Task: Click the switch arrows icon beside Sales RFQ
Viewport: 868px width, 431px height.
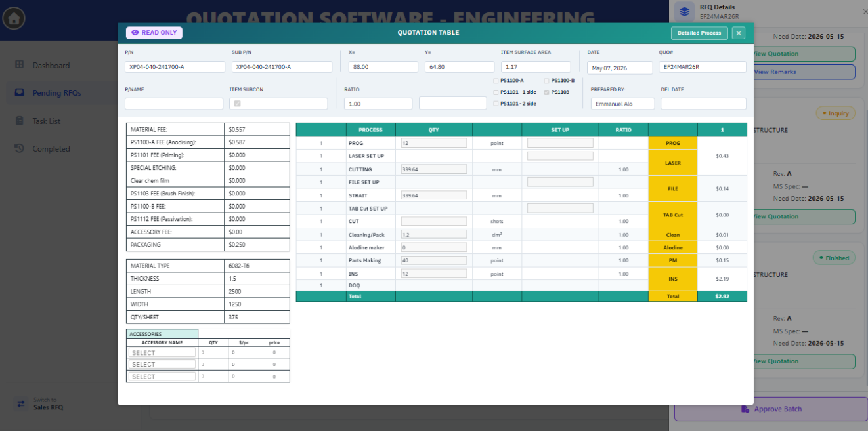Action: (x=21, y=403)
